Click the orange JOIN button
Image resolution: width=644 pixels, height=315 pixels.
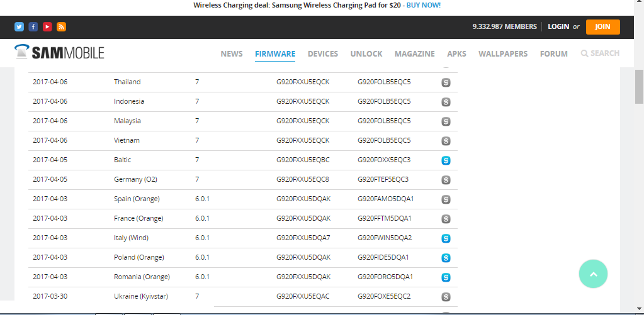pyautogui.click(x=603, y=26)
